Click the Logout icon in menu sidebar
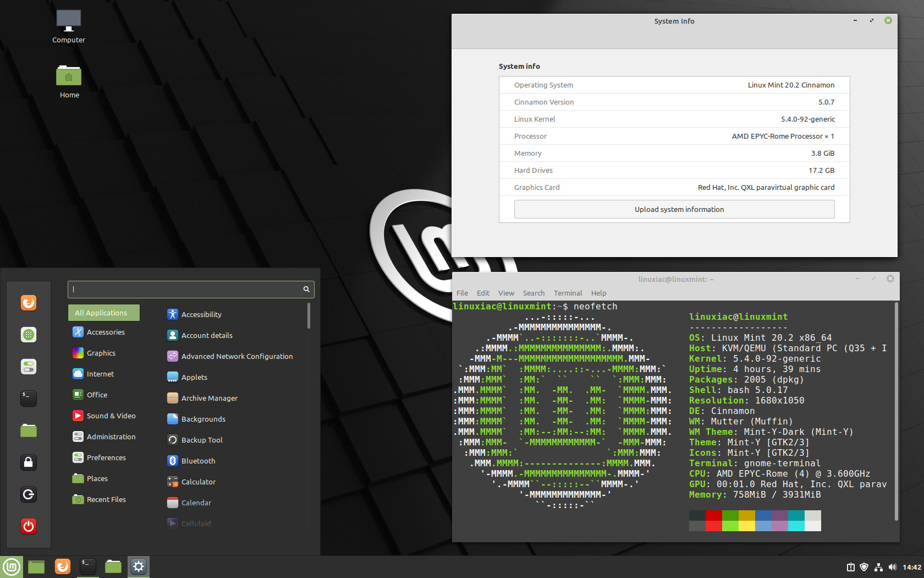Viewport: 924px width, 578px height. (x=29, y=494)
